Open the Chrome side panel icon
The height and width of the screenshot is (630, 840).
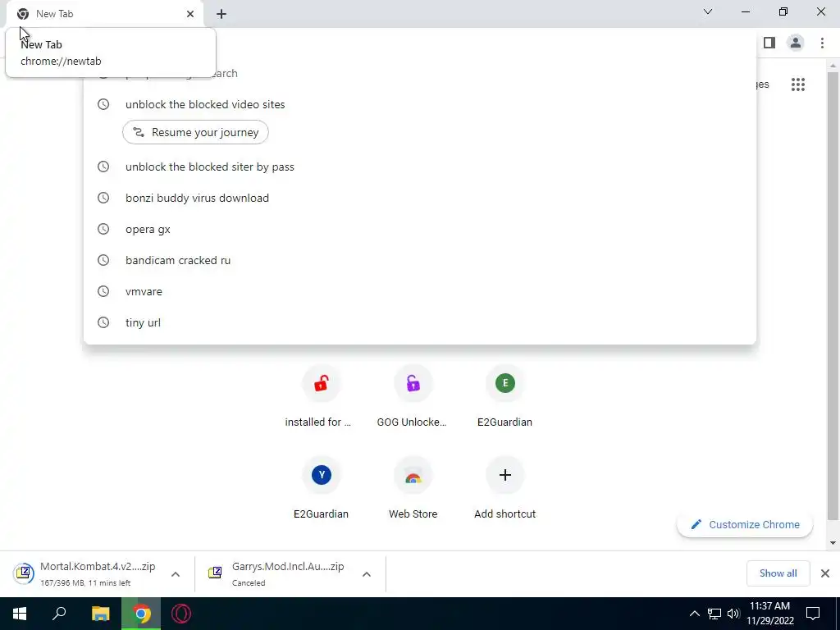[x=769, y=43]
